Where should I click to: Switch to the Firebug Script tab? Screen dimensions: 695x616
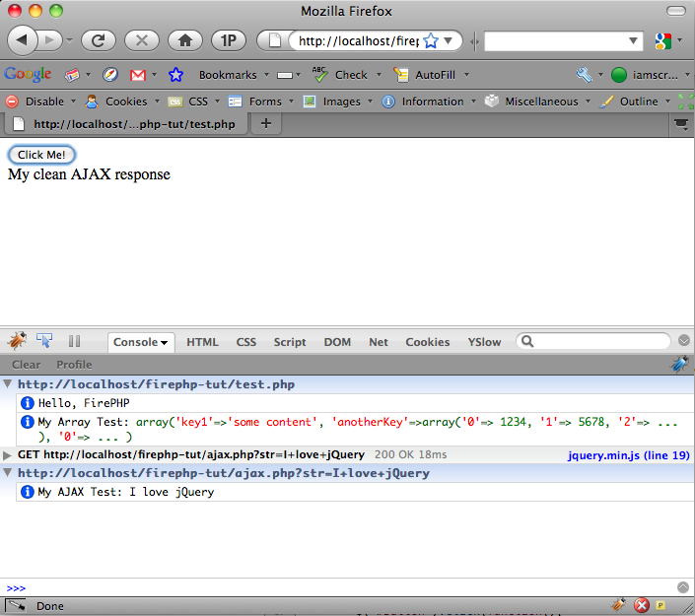[290, 342]
